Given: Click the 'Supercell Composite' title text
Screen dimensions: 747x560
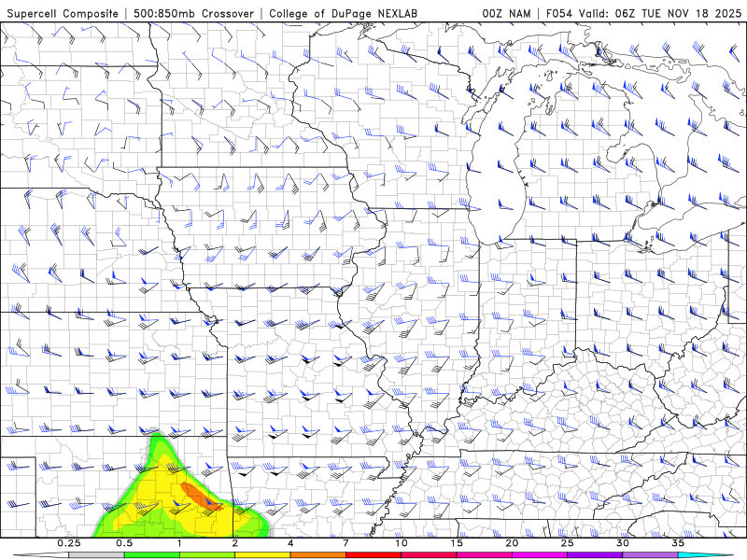Looking at the screenshot, I should pos(63,13).
